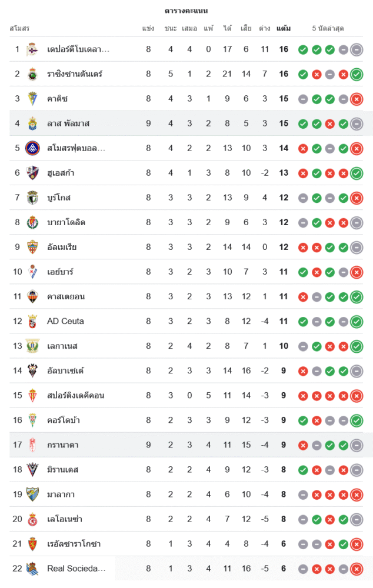Image resolution: width=373 pixels, height=588 pixels.
Task: Click the Cádiz club crest icon
Action: pos(32,99)
